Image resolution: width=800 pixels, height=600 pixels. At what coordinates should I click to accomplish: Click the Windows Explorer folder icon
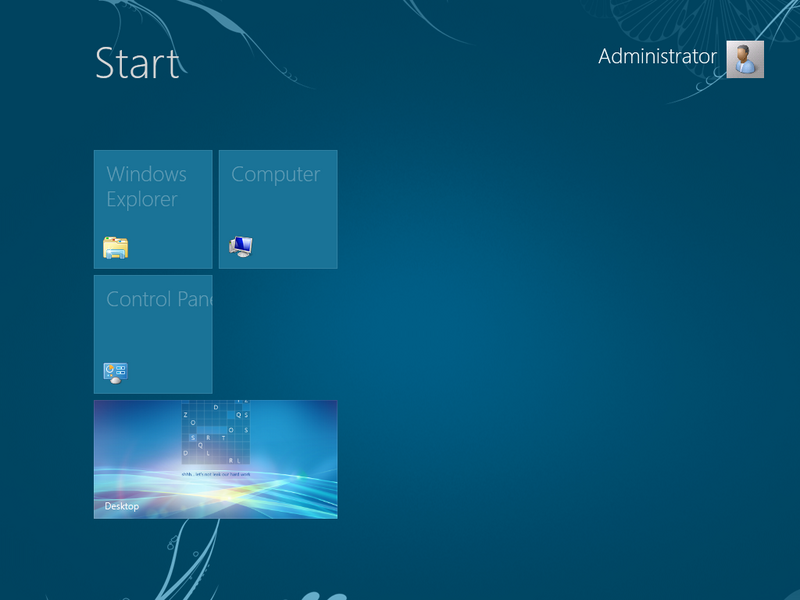(116, 247)
